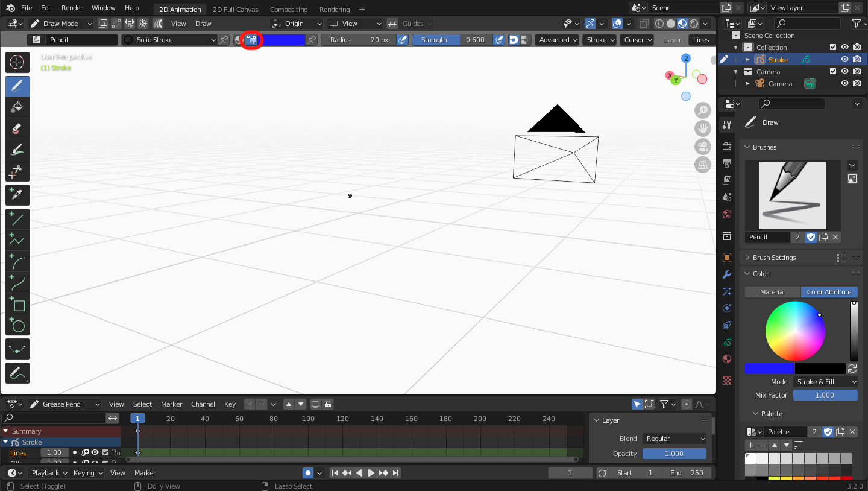Open the World properties tab icon

[x=727, y=214]
